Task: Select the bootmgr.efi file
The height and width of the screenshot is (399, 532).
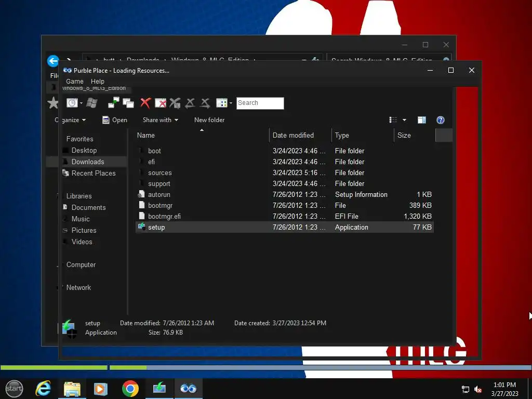Action: coord(284,216)
